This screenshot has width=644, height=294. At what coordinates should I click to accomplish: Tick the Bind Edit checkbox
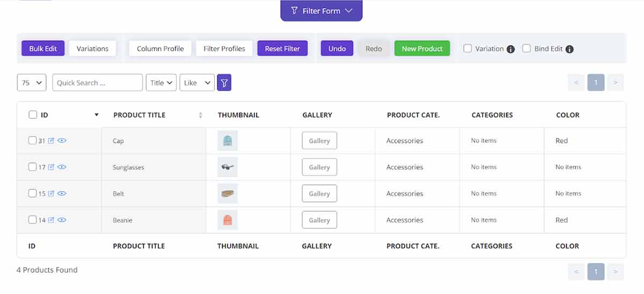526,48
